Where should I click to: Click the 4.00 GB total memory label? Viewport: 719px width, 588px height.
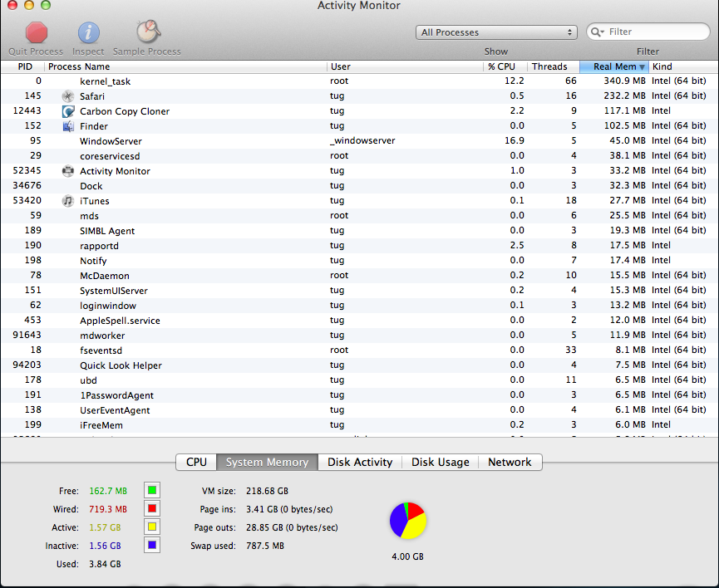click(x=407, y=556)
